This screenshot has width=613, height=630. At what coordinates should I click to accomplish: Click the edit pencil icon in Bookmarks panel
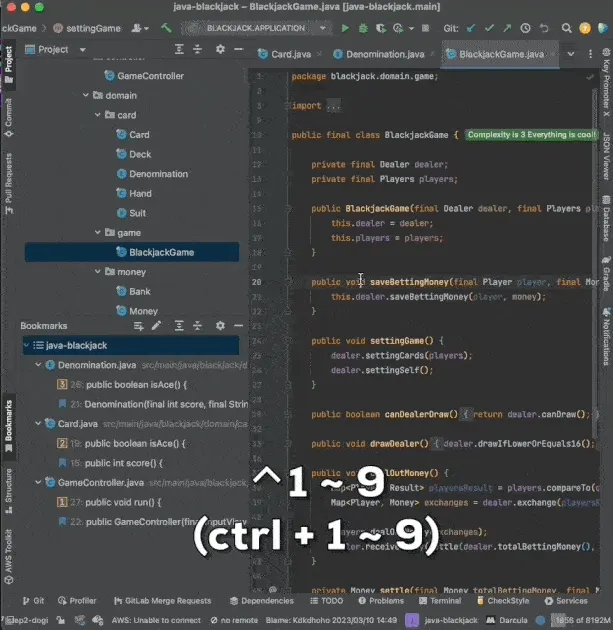point(155,326)
